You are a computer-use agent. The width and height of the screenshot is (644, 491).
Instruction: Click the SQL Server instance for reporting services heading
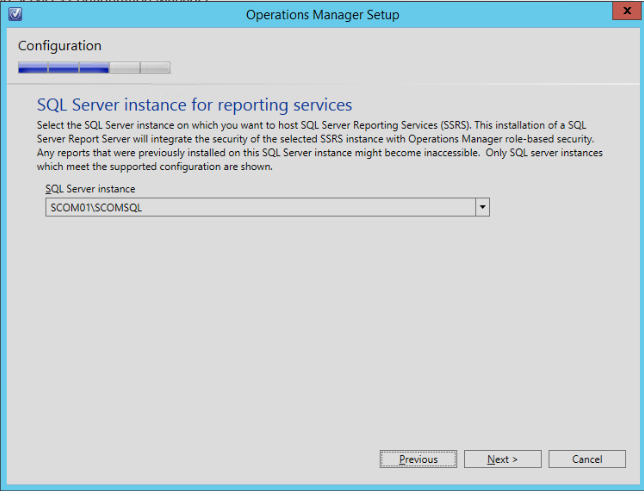click(x=194, y=104)
